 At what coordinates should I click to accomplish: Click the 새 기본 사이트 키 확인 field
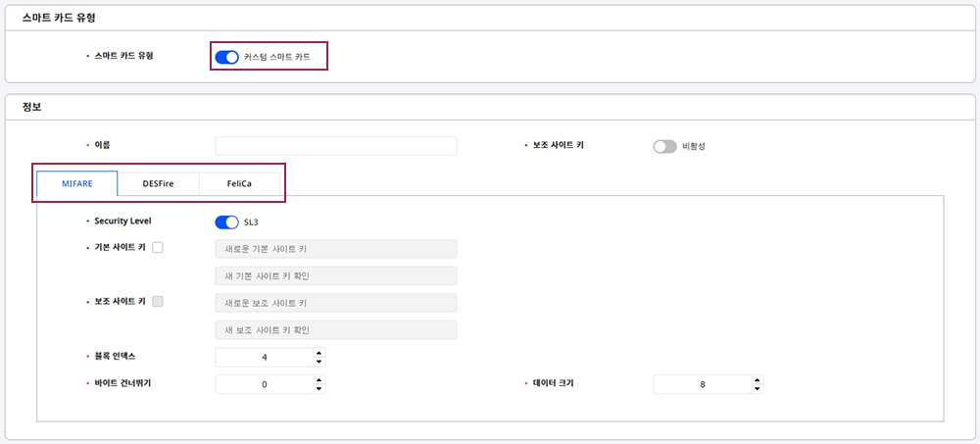point(335,275)
